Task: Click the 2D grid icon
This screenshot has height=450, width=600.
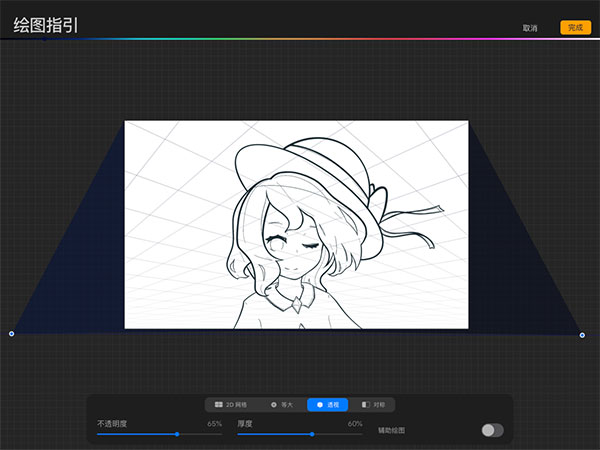Action: [219, 405]
